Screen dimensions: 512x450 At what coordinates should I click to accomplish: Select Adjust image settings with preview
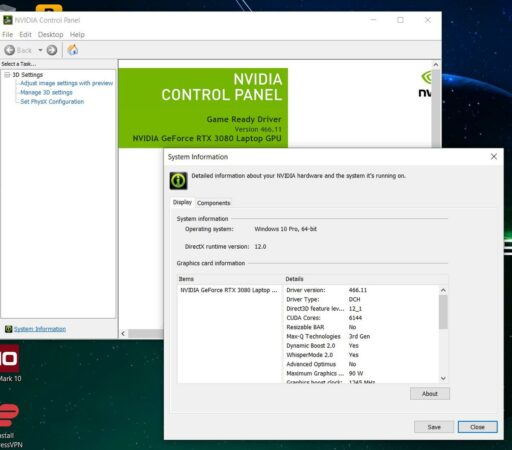click(66, 83)
